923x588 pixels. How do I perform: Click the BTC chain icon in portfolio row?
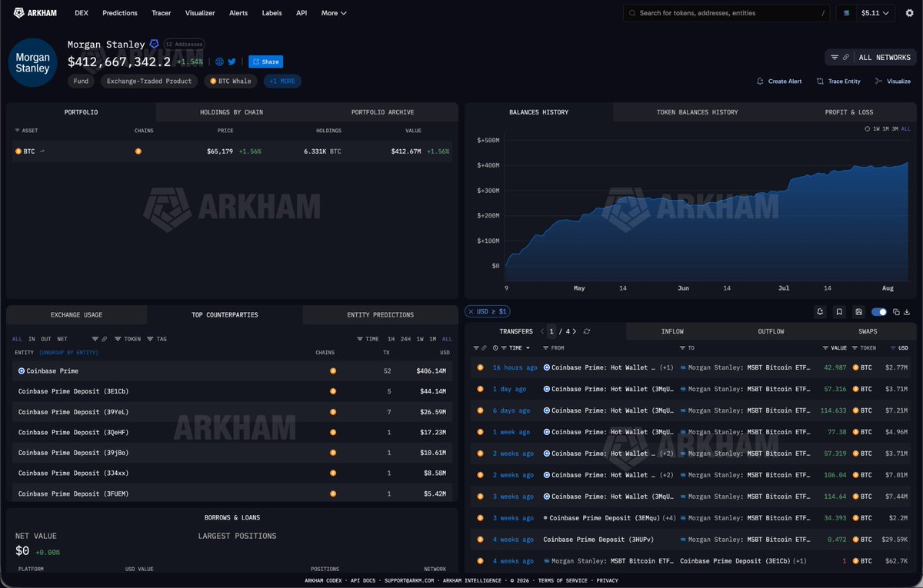tap(138, 151)
